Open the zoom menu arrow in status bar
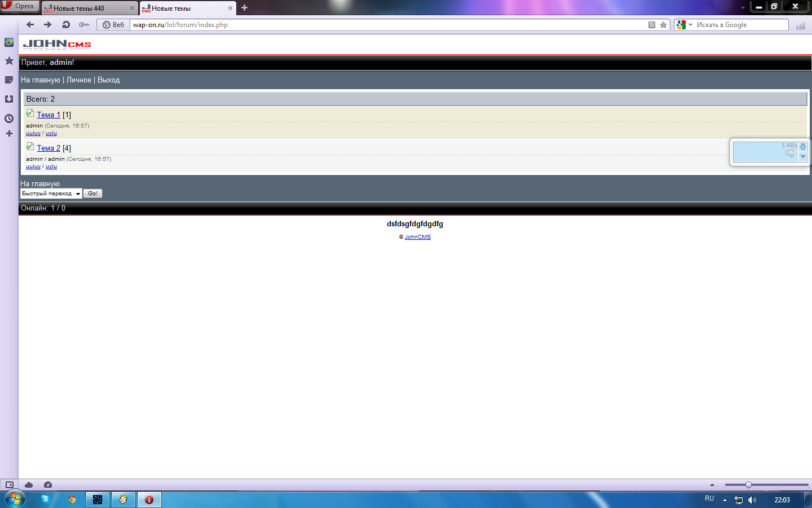 point(712,485)
